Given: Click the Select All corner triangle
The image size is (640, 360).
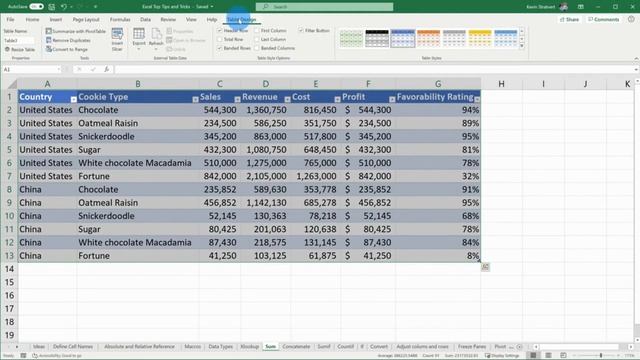Looking at the screenshot, I should (12, 84).
